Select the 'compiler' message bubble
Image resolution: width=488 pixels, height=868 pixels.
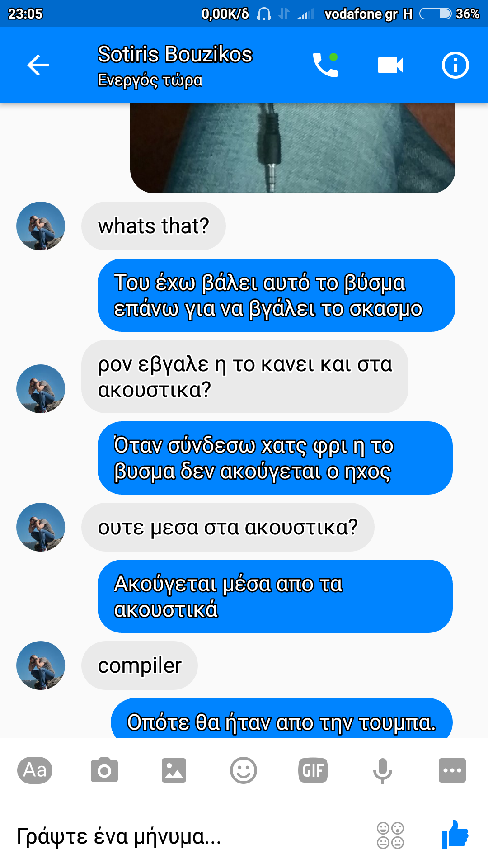(140, 665)
